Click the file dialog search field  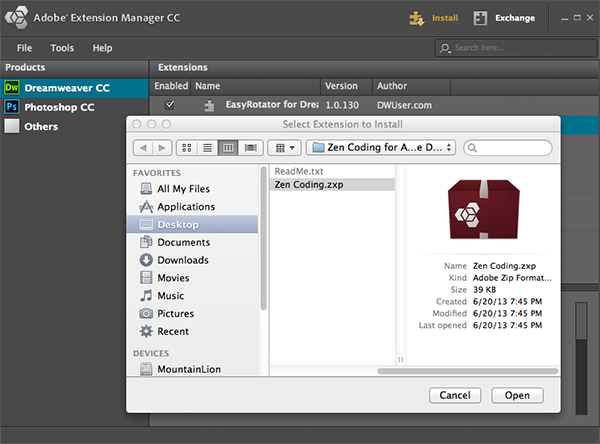pos(508,148)
